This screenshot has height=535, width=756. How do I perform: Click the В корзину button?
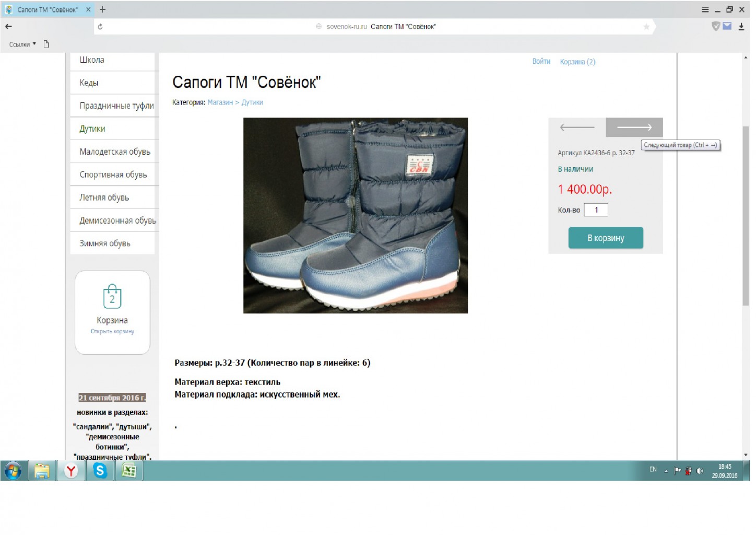(x=606, y=238)
